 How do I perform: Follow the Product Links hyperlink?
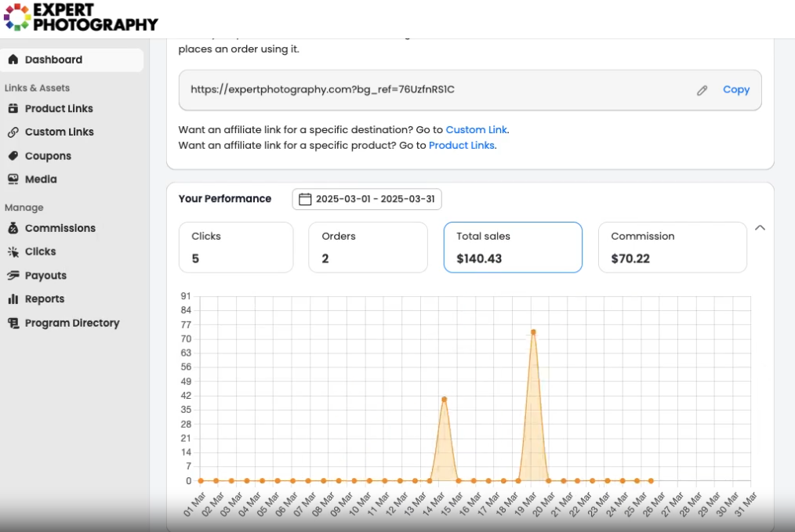point(461,146)
